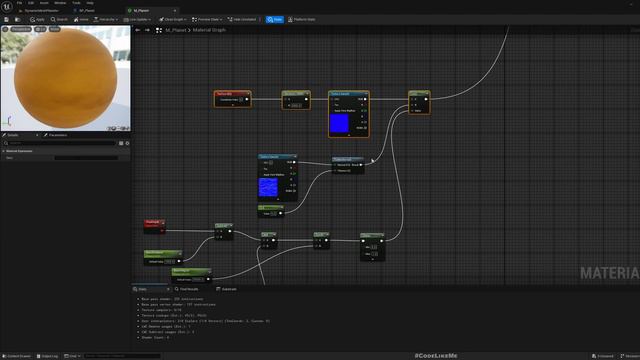
Task: Click the graph breadcrumb grid icon
Action: 159,30
